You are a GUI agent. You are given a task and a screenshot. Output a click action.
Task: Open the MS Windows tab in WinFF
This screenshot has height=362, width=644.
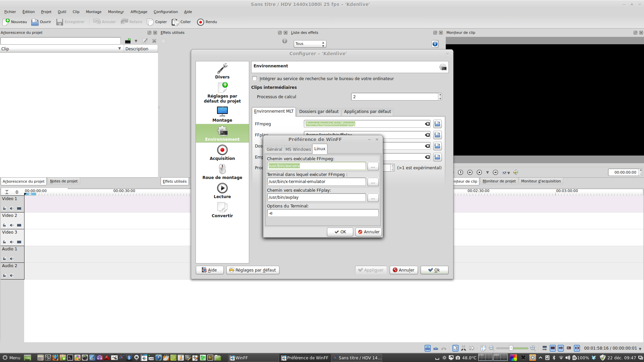[x=298, y=149]
